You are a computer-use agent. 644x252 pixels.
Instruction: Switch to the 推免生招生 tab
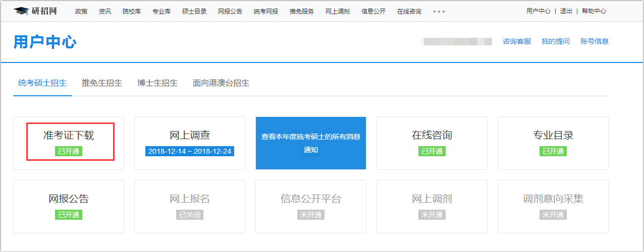tap(102, 83)
